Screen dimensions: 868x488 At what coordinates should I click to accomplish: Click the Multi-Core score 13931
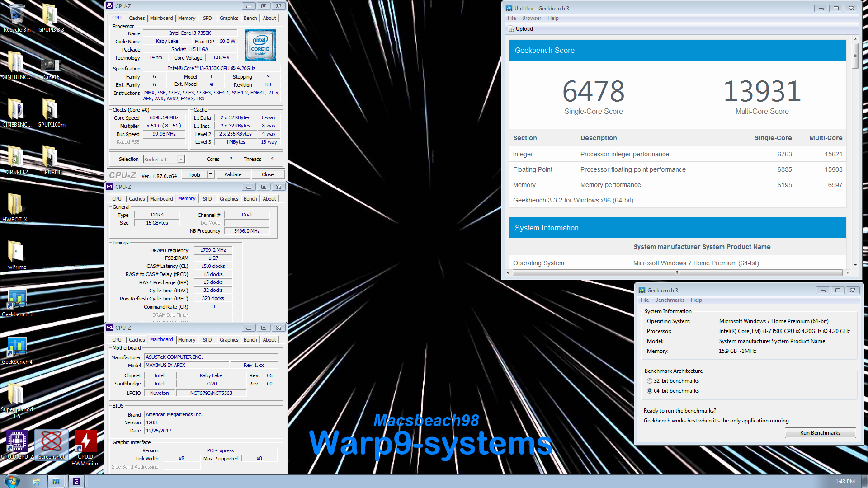pyautogui.click(x=762, y=92)
